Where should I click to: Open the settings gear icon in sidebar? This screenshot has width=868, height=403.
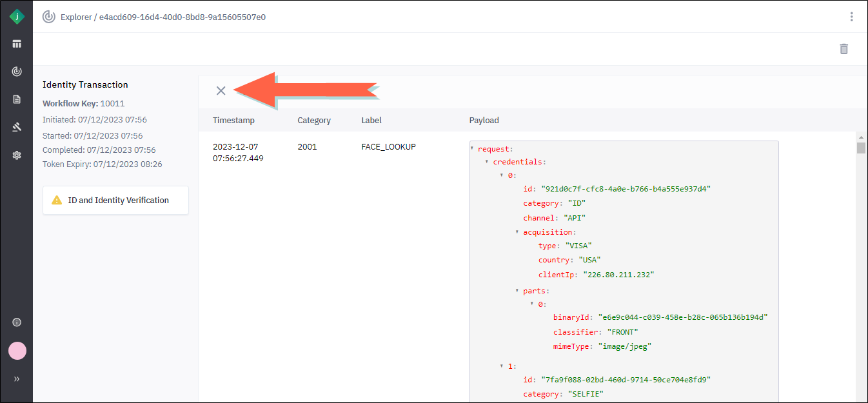click(17, 155)
